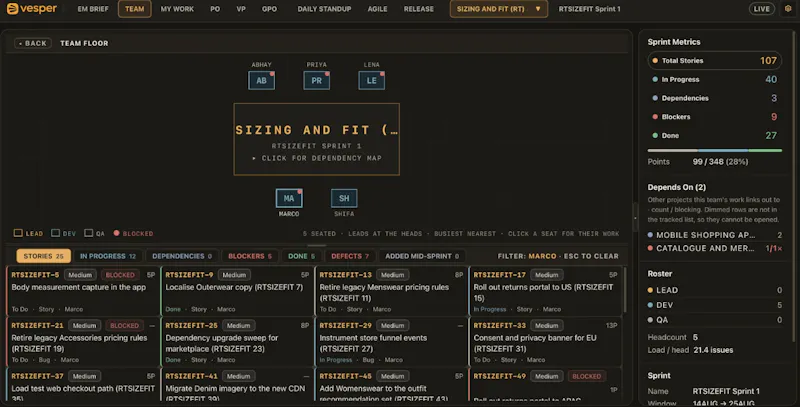
Task: Select the Stories 25 filter tab
Action: pos(43,256)
